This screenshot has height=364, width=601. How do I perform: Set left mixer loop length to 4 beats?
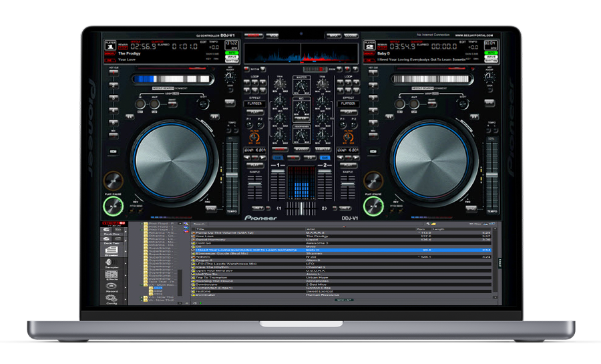(x=262, y=82)
